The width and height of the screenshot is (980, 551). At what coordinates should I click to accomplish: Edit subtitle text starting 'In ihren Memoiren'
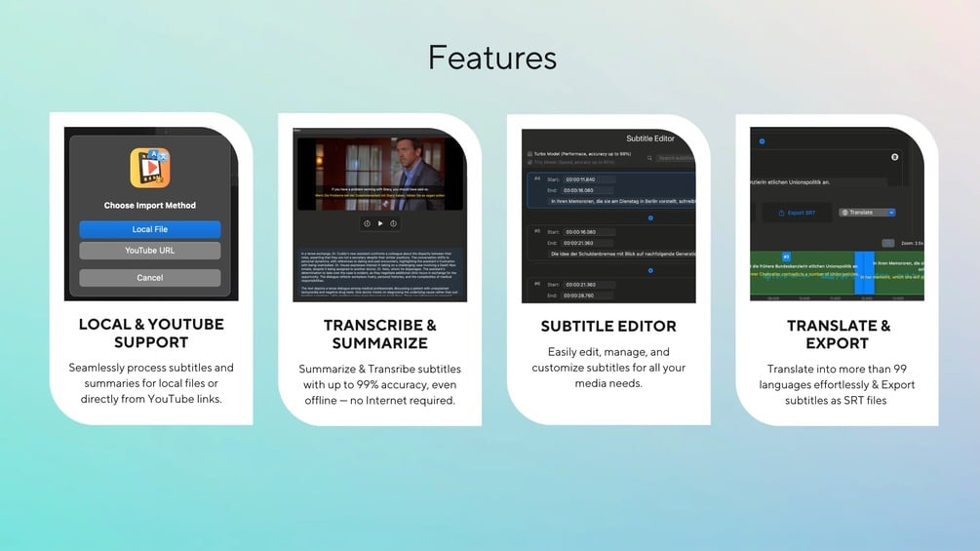pos(622,201)
